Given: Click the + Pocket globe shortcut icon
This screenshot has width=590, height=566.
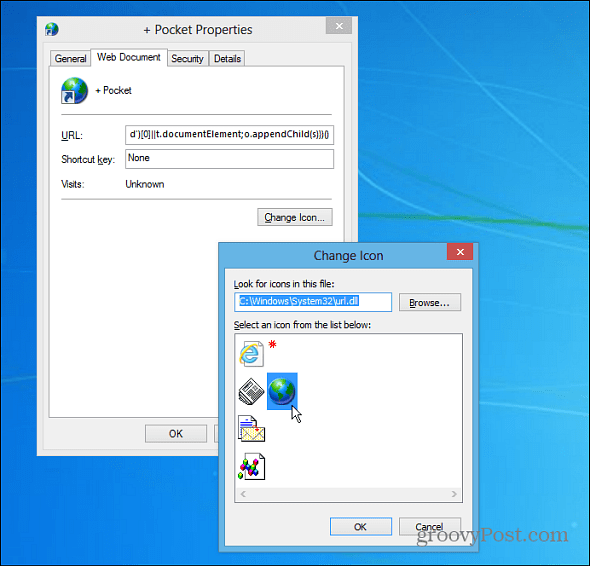Looking at the screenshot, I should 74,91.
